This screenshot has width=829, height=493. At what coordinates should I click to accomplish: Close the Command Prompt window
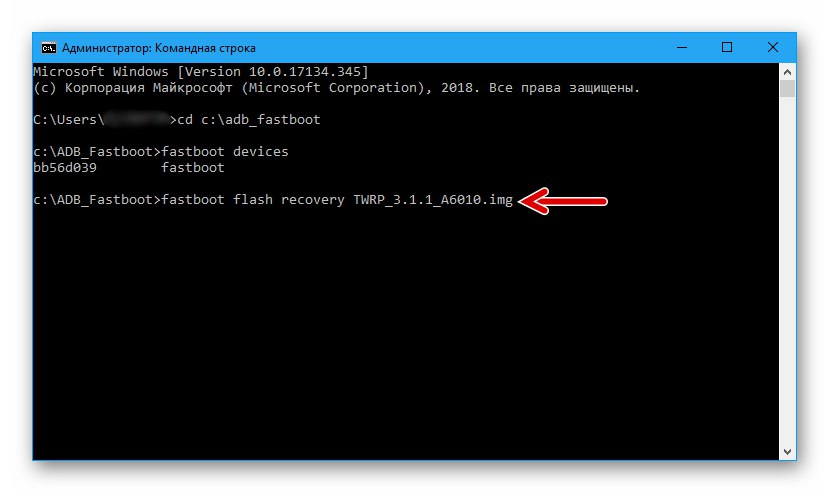pyautogui.click(x=773, y=47)
